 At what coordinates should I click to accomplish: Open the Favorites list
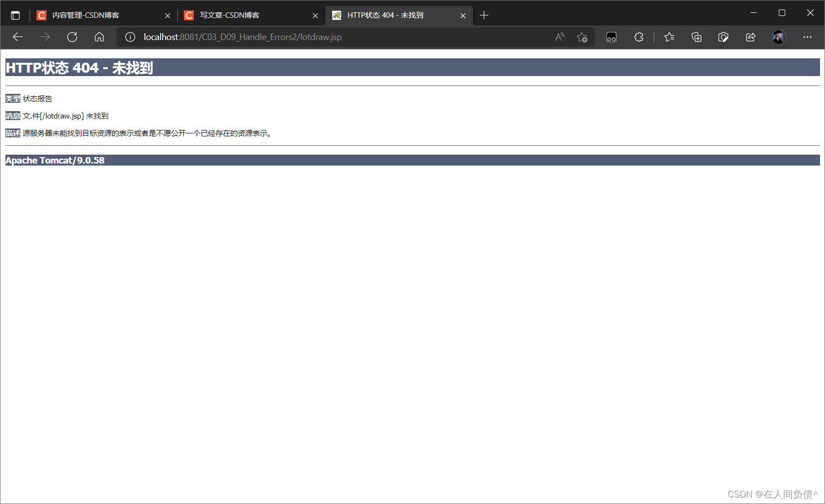pos(669,37)
